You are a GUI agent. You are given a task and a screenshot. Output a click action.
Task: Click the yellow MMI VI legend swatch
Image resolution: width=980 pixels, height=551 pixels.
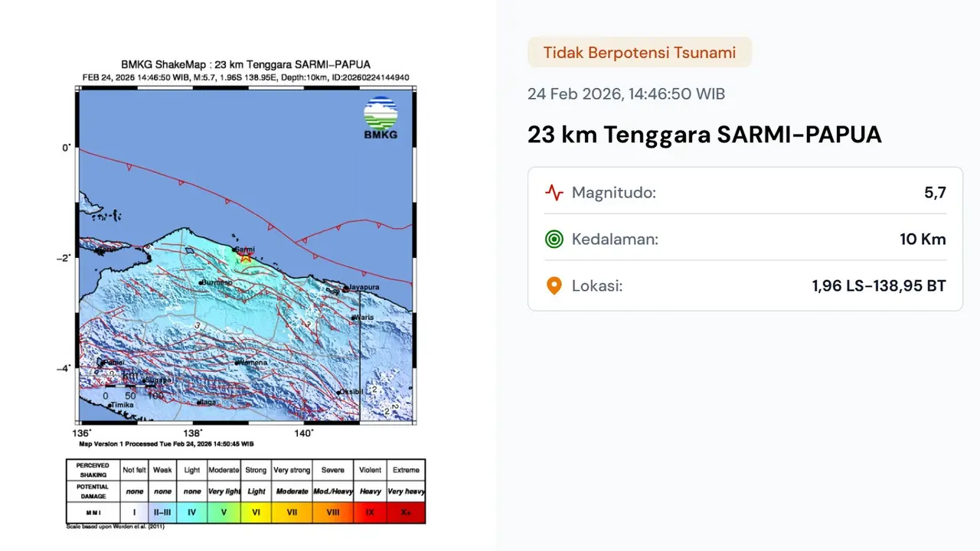pos(256,512)
